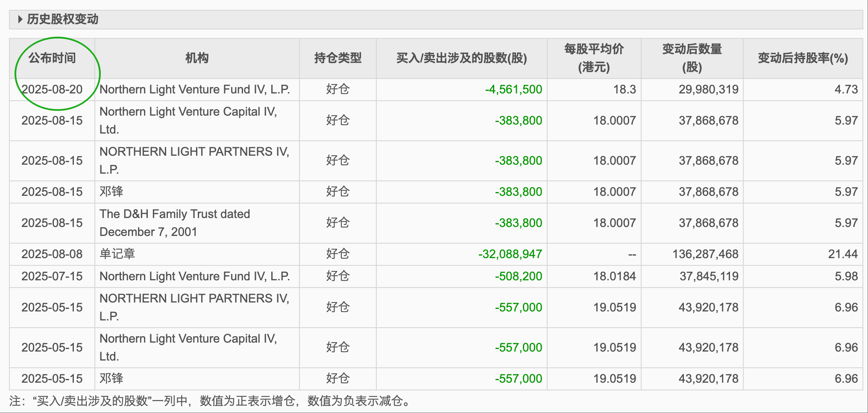Click the 历史股权变动 section title
This screenshot has height=413, width=868.
(63, 19)
